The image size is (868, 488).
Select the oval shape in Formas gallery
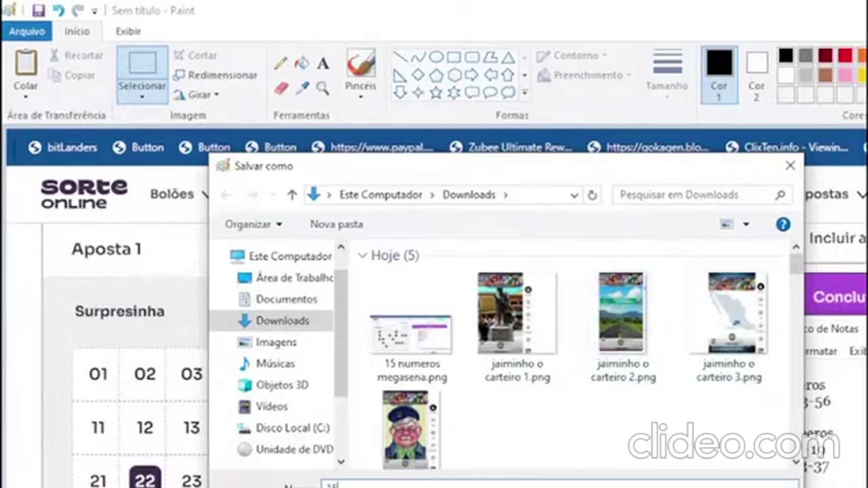[x=436, y=57]
